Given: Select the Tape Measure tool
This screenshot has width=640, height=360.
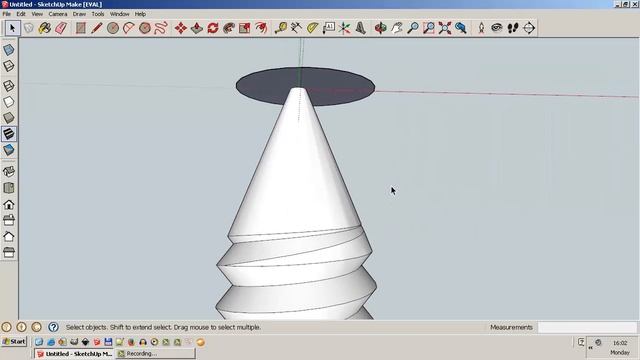Looking at the screenshot, I should pyautogui.click(x=280, y=28).
